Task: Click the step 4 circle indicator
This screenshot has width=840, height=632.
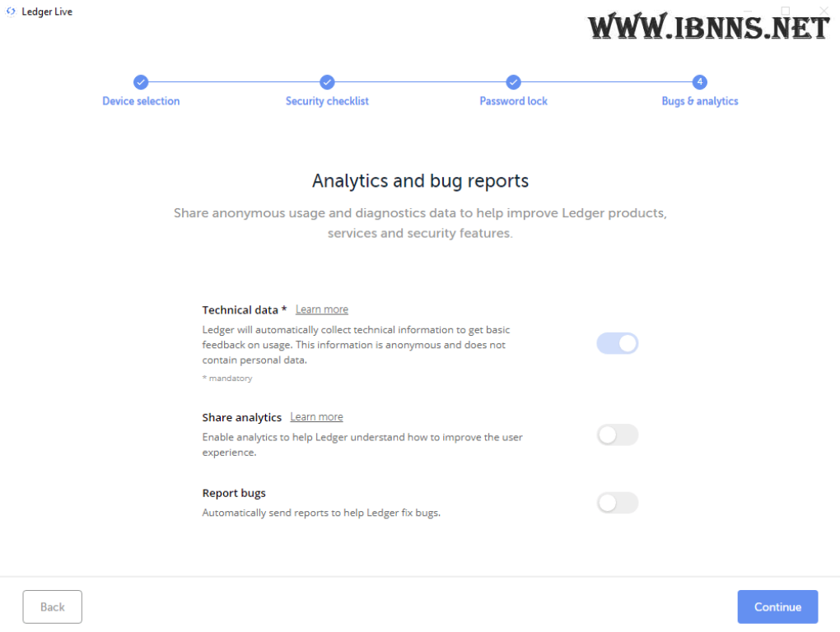Action: (700, 81)
